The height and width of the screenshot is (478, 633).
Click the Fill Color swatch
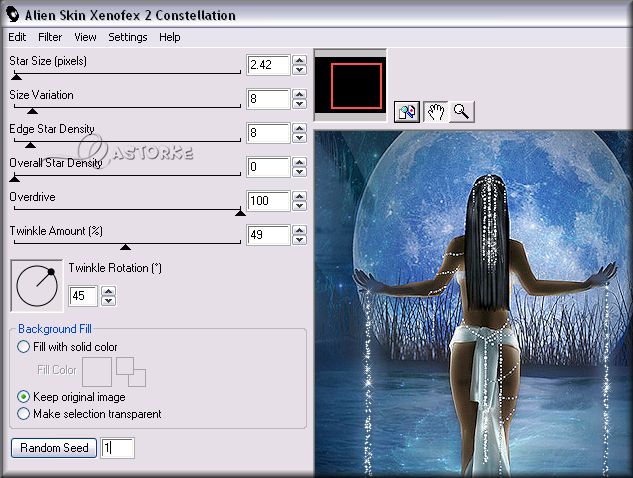point(97,372)
